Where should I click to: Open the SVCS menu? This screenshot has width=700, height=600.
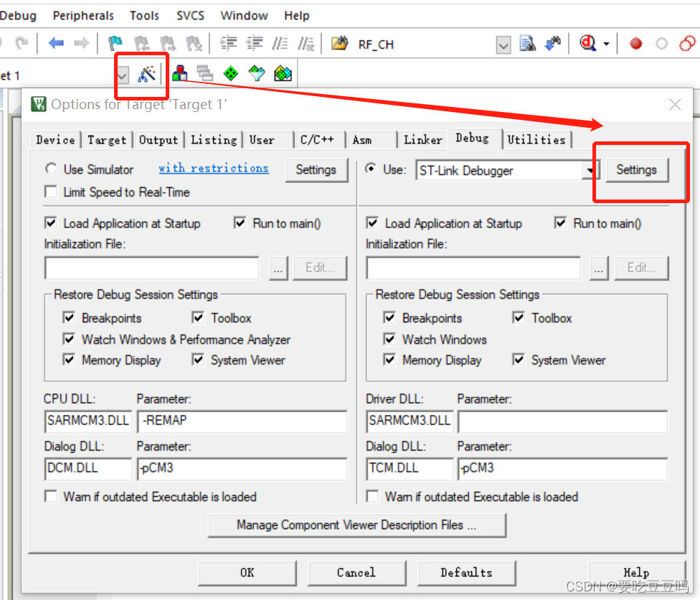190,16
